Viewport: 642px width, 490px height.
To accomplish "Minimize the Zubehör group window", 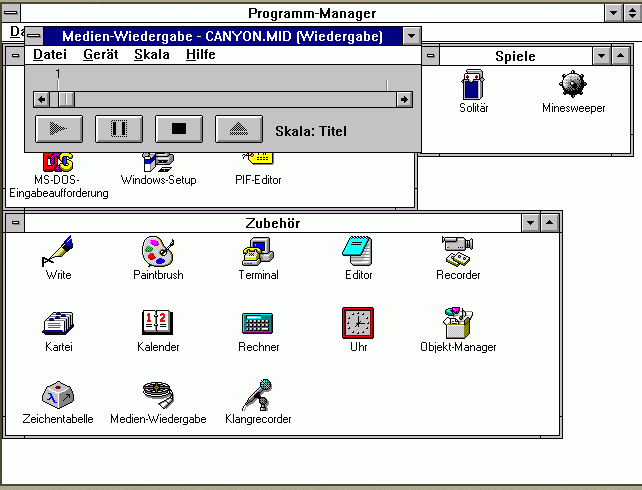I will coord(531,223).
